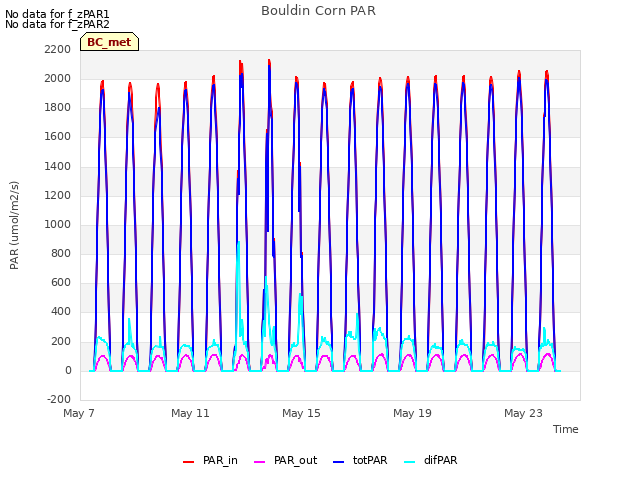640x480 pixels.
Task: Click the May 11 x-axis tick label
Action: 190,413
